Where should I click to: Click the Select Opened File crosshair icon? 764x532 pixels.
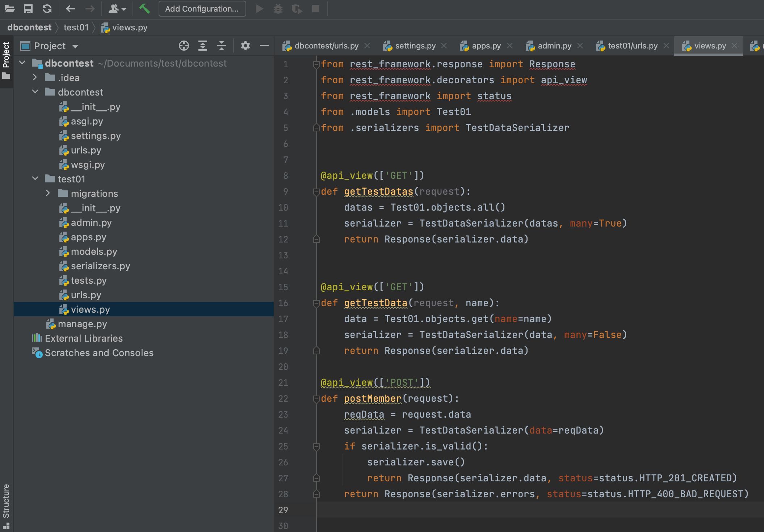[x=184, y=46]
